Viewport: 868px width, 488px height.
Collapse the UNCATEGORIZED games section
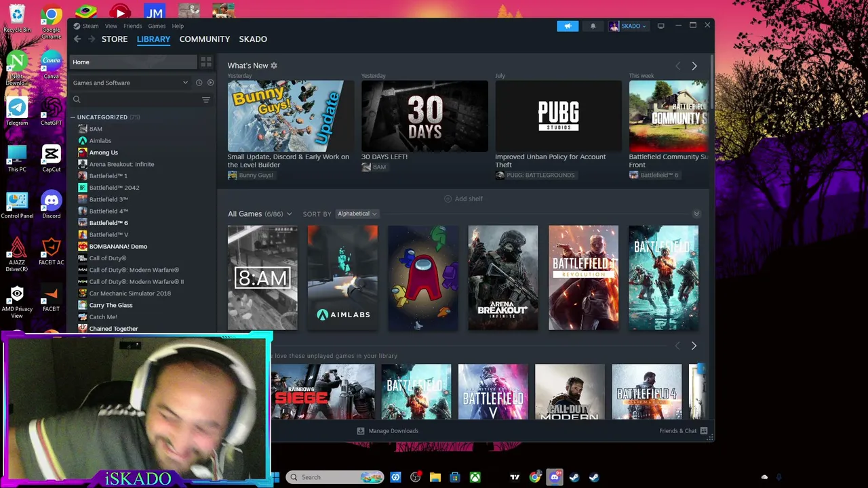pos(73,117)
